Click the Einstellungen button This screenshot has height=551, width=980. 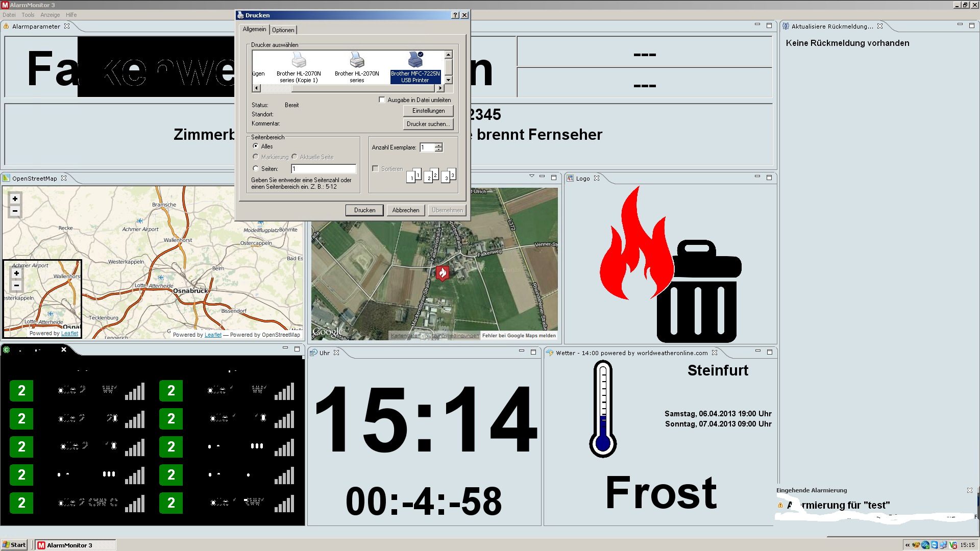[x=428, y=111]
